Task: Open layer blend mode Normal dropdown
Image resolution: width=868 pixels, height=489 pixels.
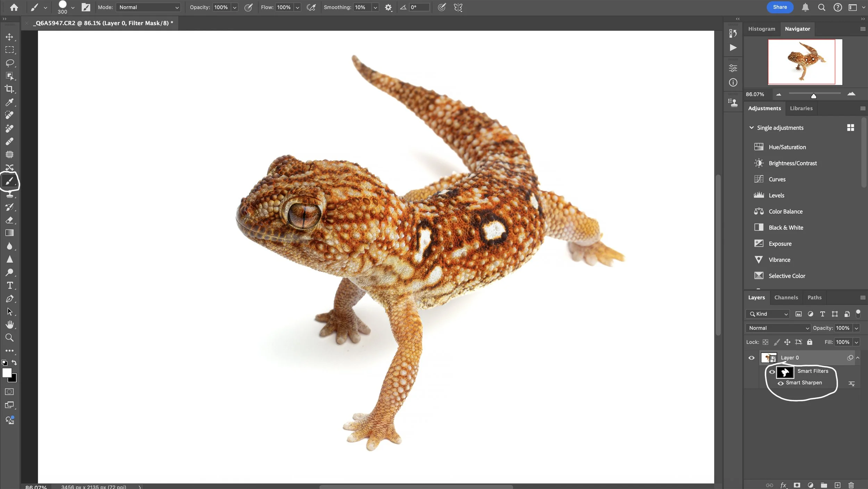Action: (778, 328)
